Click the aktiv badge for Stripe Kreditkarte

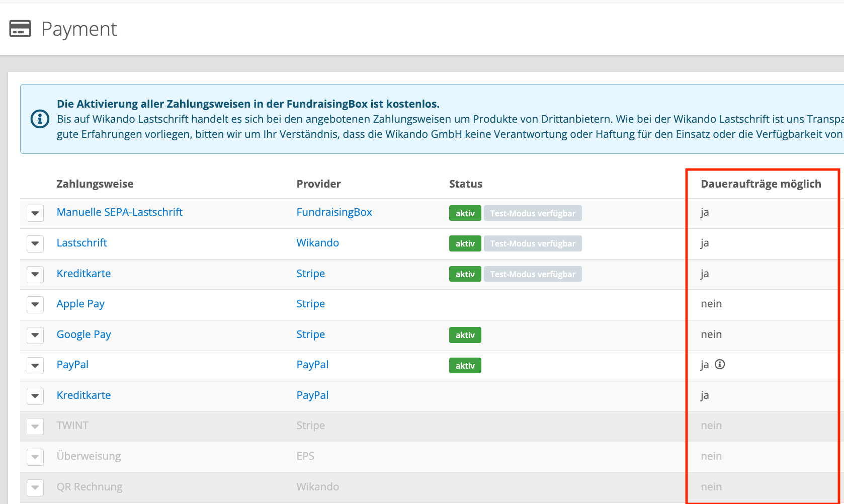(x=465, y=274)
